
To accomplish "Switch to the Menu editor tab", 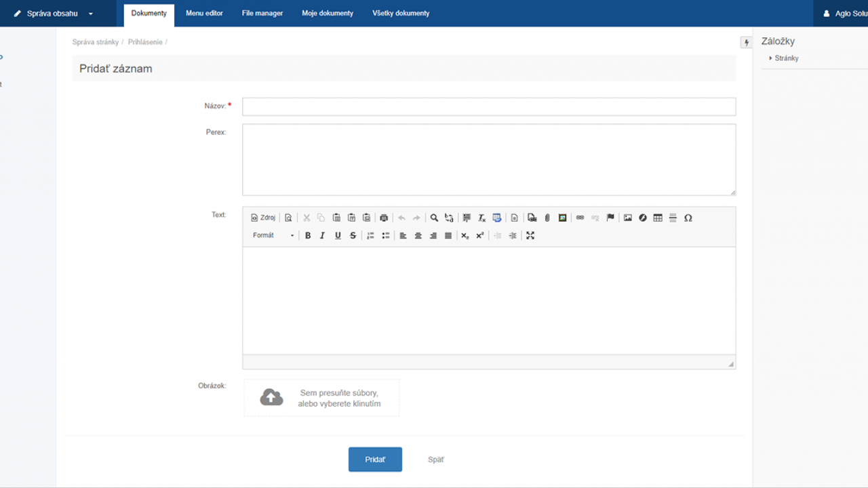I will [204, 14].
